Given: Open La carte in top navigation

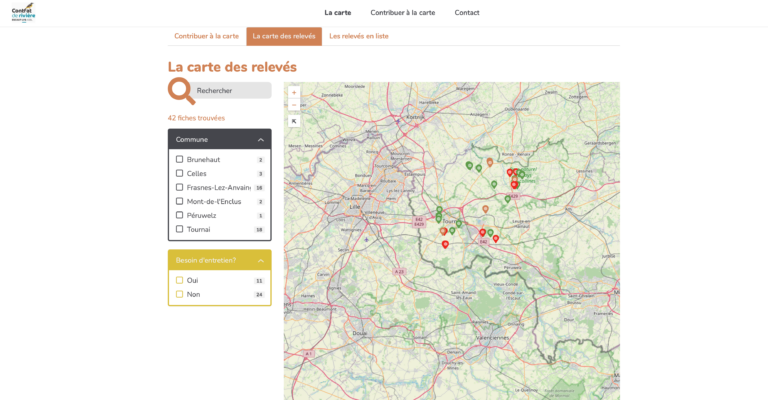Looking at the screenshot, I should pyautogui.click(x=337, y=13).
